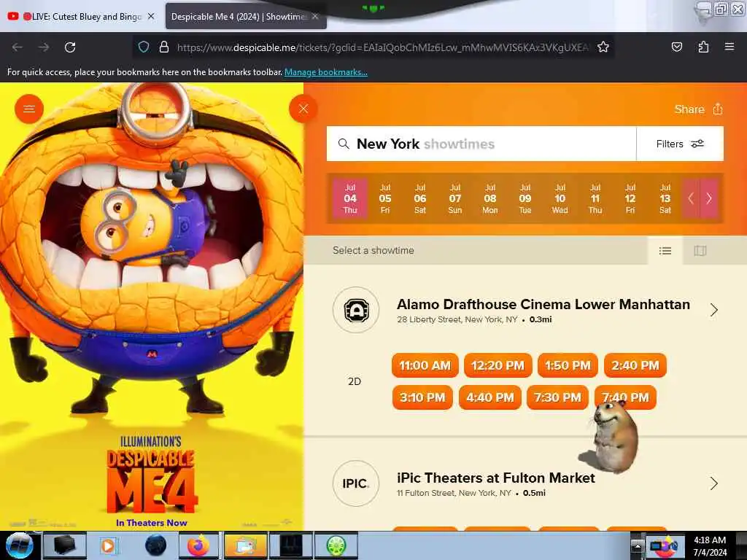This screenshot has height=560, width=747.
Task: Go to next dates with the right arrow
Action: 709,198
